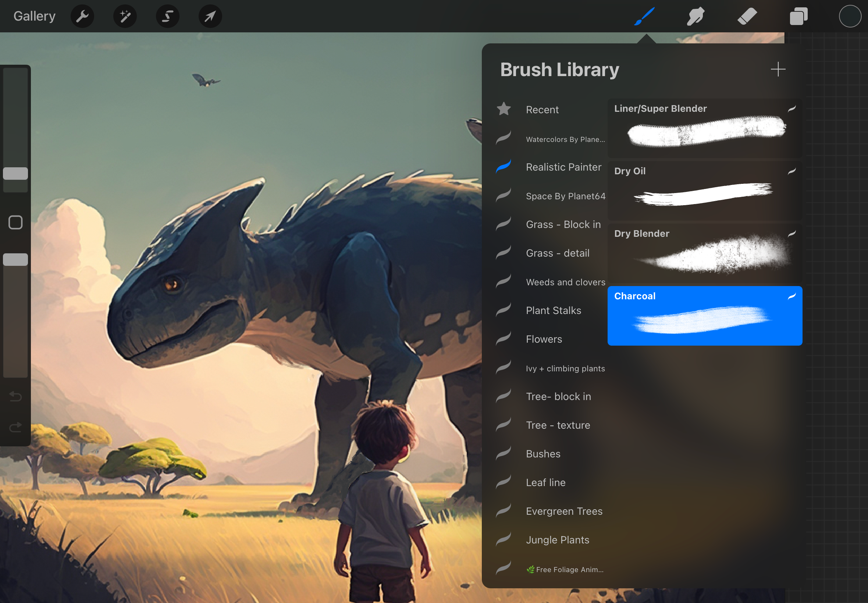Select the Liner/Super Blender brush
The width and height of the screenshot is (868, 603).
point(704,128)
